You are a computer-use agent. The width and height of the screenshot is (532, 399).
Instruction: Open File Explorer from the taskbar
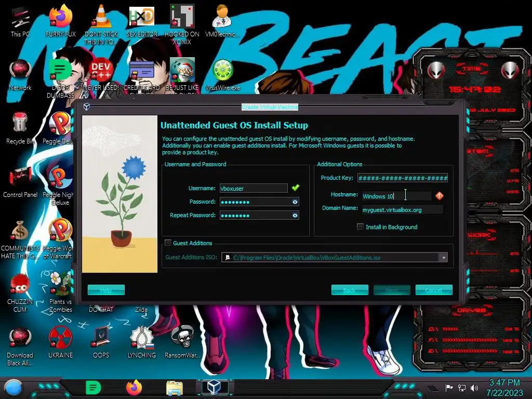click(x=175, y=388)
